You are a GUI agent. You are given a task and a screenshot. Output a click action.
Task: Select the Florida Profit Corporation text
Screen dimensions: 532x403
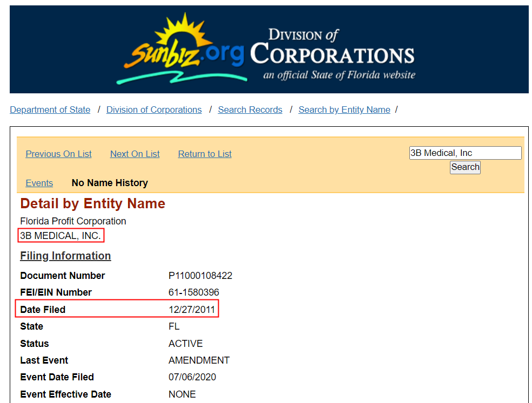point(73,221)
